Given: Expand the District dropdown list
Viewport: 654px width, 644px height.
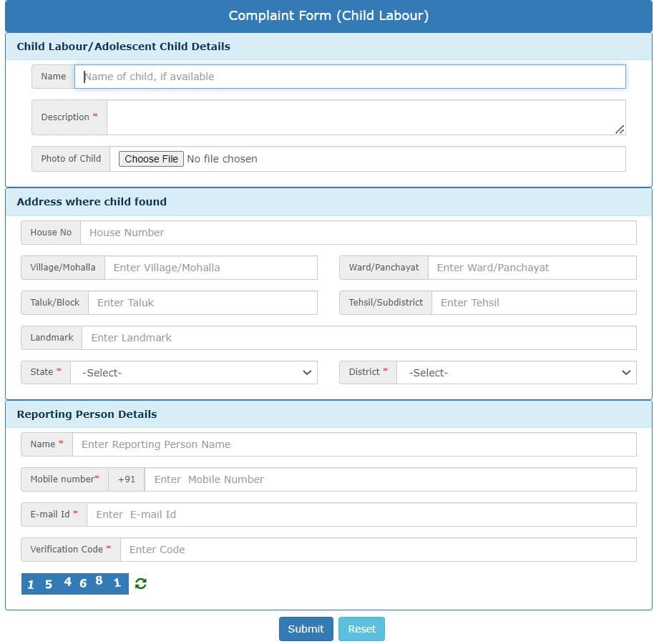Looking at the screenshot, I should pyautogui.click(x=516, y=372).
